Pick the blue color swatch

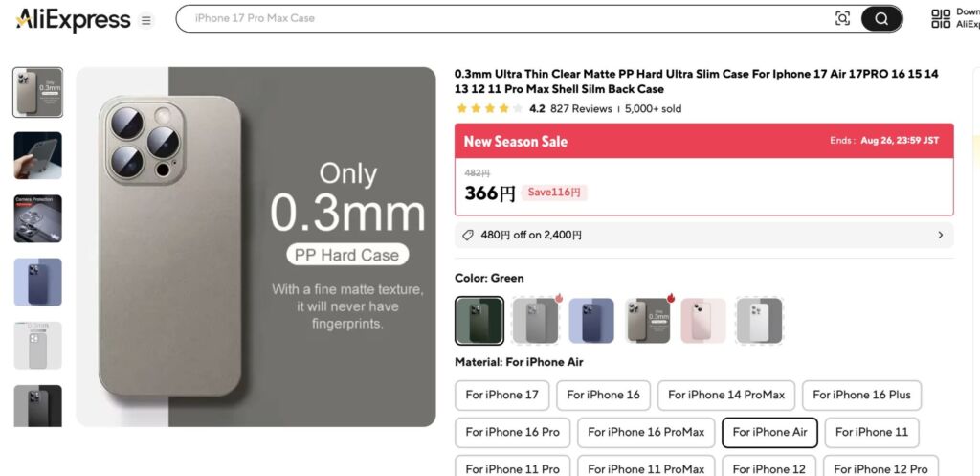[591, 321]
